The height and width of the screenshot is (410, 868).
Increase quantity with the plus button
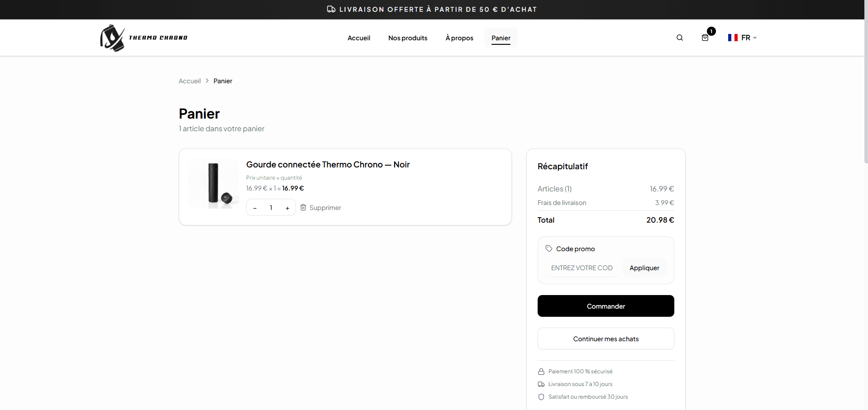[287, 208]
